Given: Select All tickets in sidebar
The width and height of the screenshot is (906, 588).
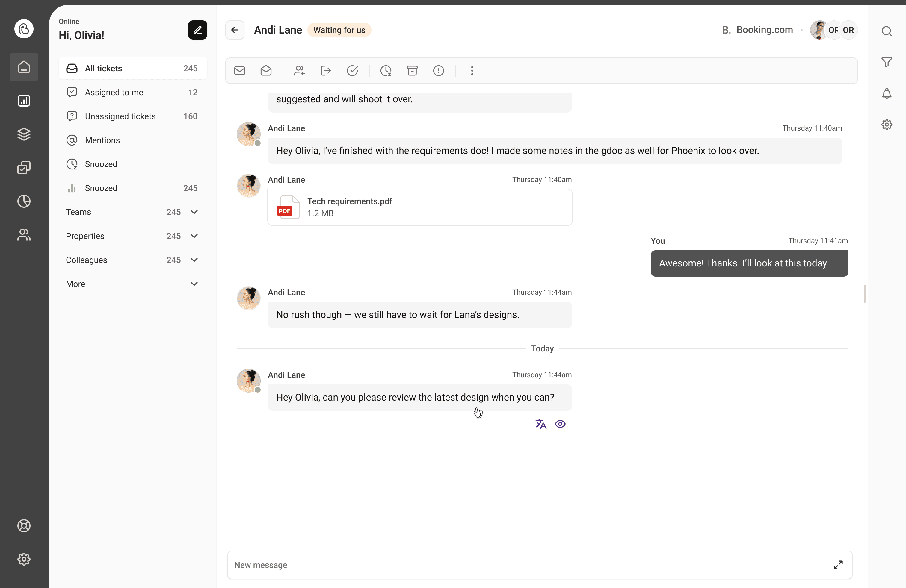Looking at the screenshot, I should 133,69.
